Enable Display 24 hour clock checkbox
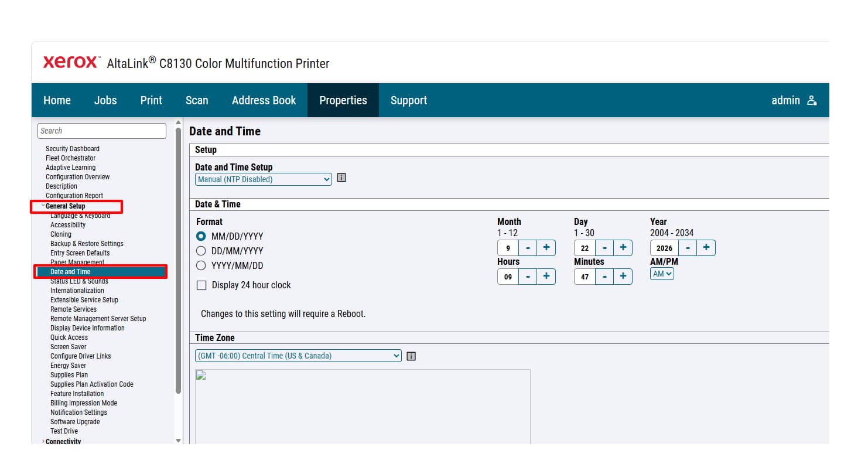Viewport: 868px width, 457px height. point(201,285)
